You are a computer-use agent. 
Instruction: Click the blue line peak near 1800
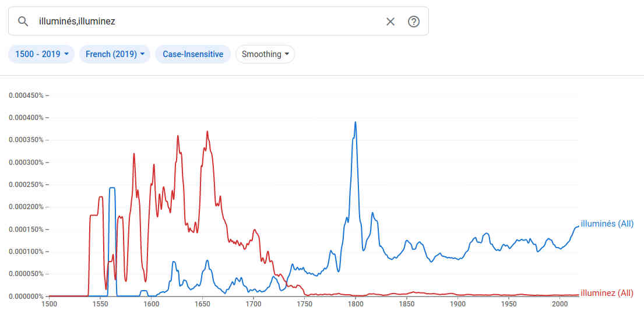pos(355,123)
